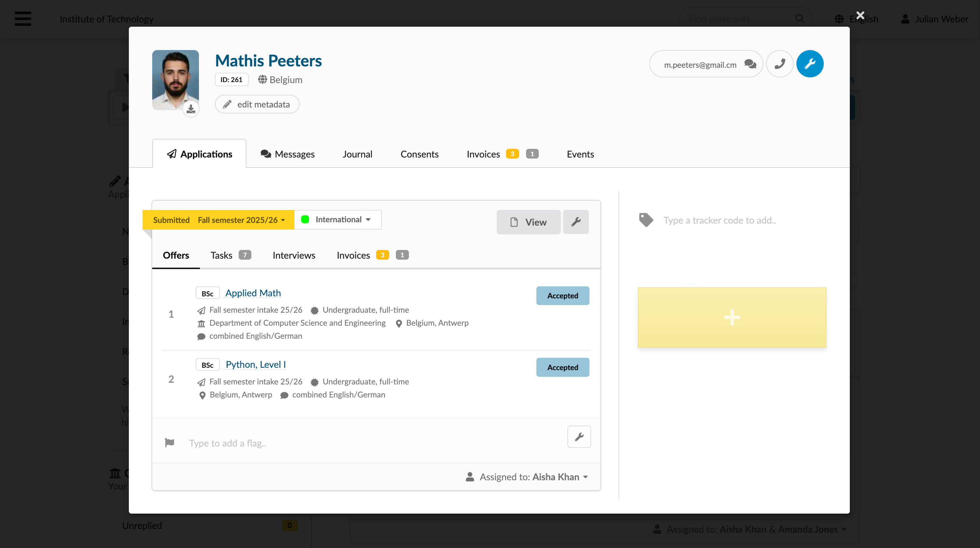The width and height of the screenshot is (980, 548).
Task: Open the Consents tab
Action: pyautogui.click(x=419, y=154)
